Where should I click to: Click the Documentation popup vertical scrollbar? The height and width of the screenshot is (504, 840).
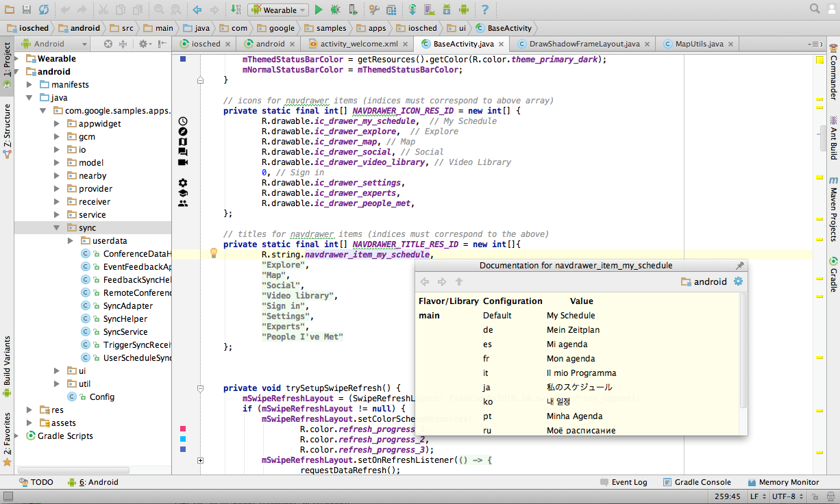pyautogui.click(x=743, y=349)
